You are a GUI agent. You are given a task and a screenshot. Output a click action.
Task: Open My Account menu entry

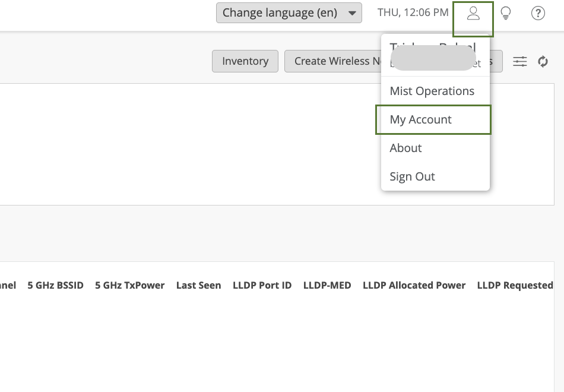click(x=421, y=119)
